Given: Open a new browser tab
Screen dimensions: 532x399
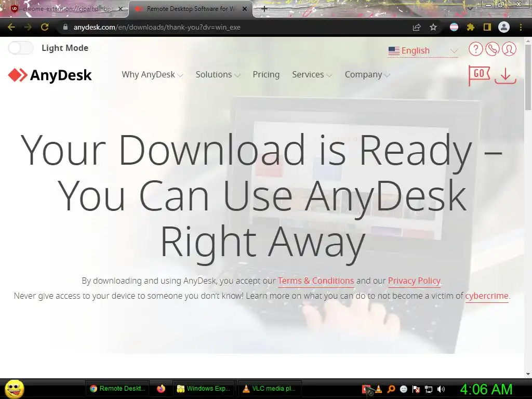Looking at the screenshot, I should click(x=264, y=9).
